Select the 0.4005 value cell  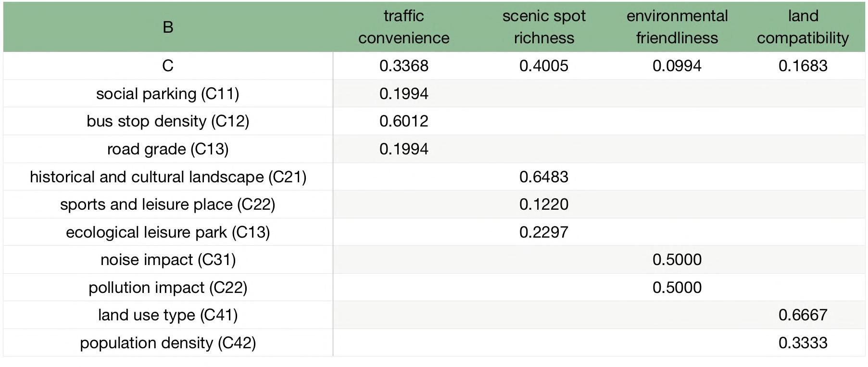coord(543,66)
